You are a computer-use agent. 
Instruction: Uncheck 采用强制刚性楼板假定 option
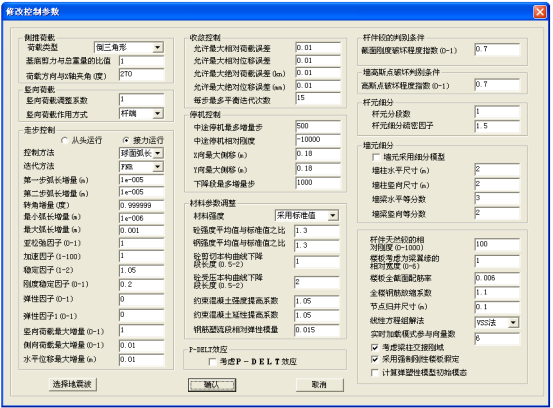click(x=375, y=359)
